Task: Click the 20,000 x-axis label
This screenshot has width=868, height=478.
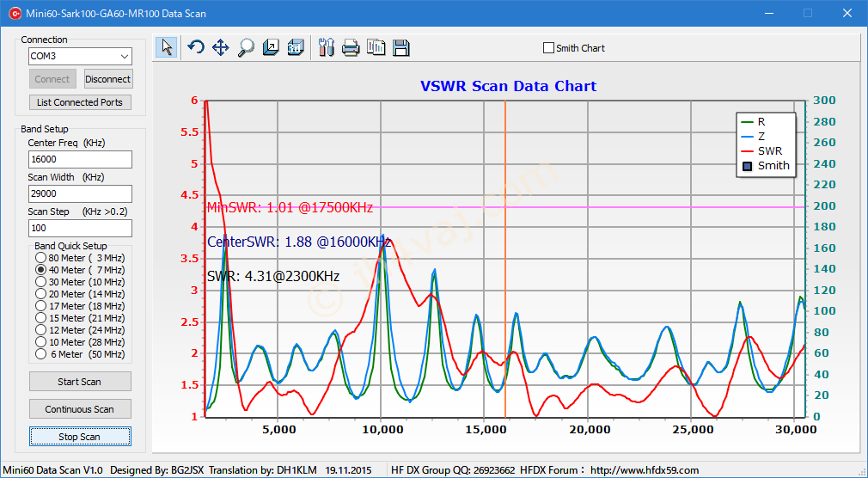Action: coord(588,430)
